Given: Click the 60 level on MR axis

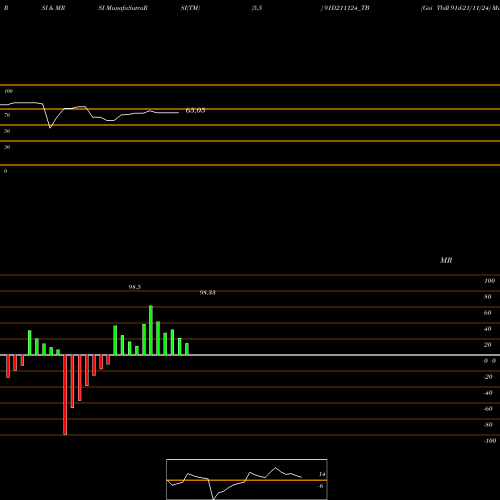Looking at the screenshot, I should pyautogui.click(x=488, y=313).
